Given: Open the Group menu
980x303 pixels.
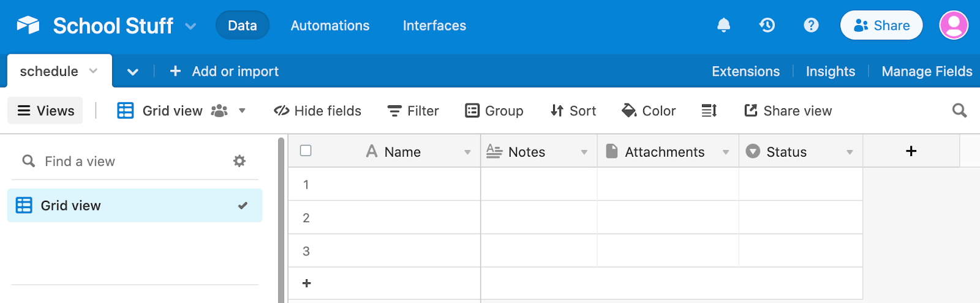Looking at the screenshot, I should pyautogui.click(x=494, y=111).
